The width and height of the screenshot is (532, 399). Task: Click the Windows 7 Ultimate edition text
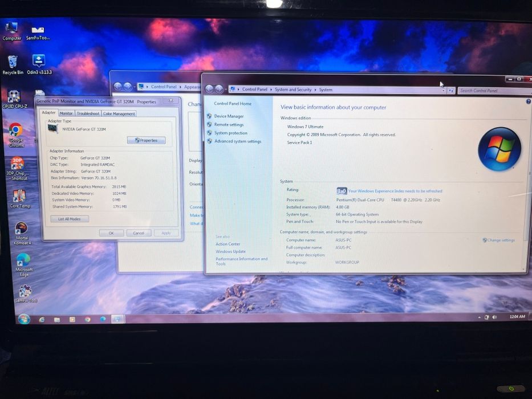tap(305, 127)
